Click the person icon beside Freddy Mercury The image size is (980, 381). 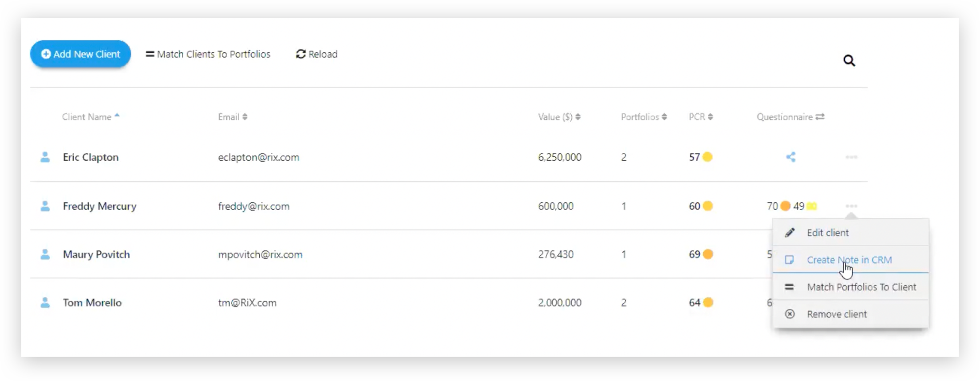click(45, 206)
